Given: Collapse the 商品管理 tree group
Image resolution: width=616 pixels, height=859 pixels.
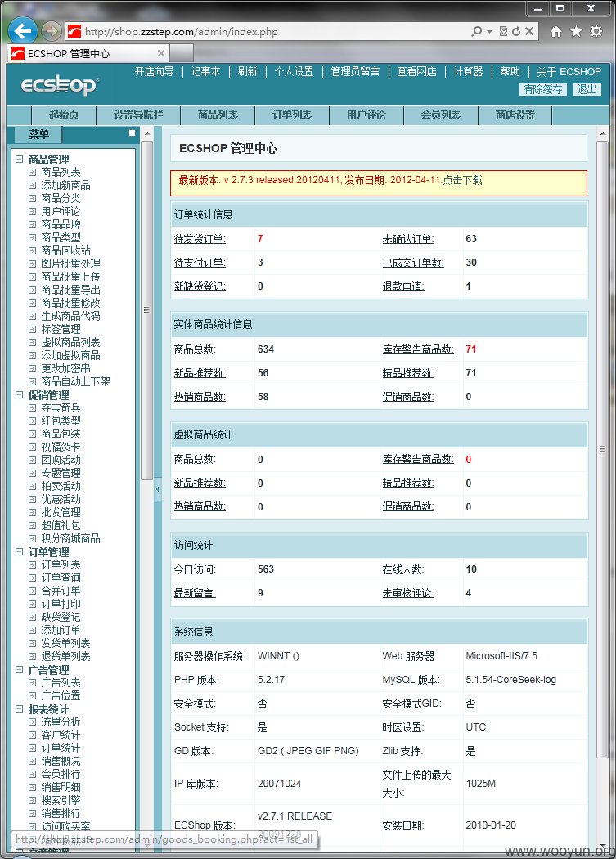Looking at the screenshot, I should [19, 160].
